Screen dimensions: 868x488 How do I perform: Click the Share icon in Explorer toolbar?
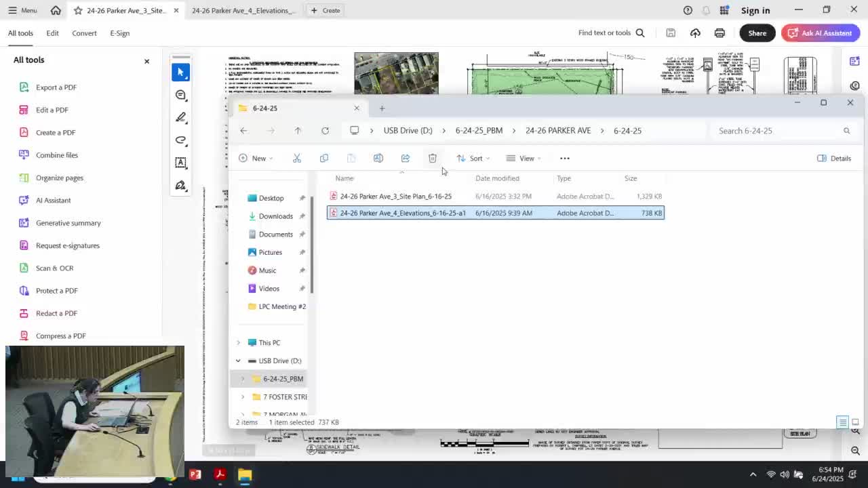click(405, 159)
